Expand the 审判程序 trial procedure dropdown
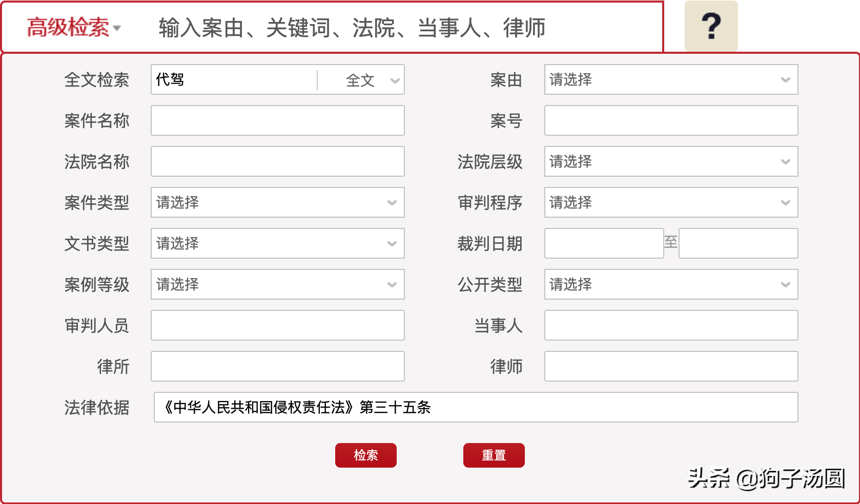This screenshot has width=860, height=504. tap(670, 203)
